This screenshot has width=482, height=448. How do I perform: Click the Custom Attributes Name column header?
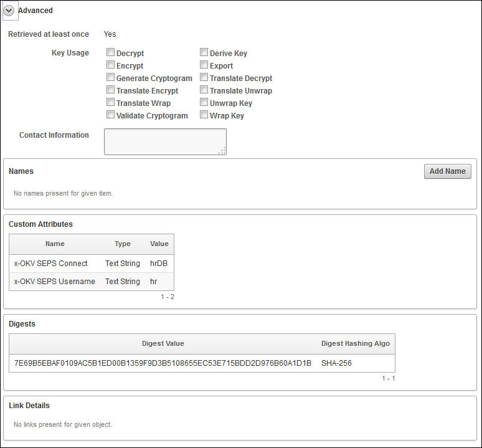pyautogui.click(x=55, y=244)
